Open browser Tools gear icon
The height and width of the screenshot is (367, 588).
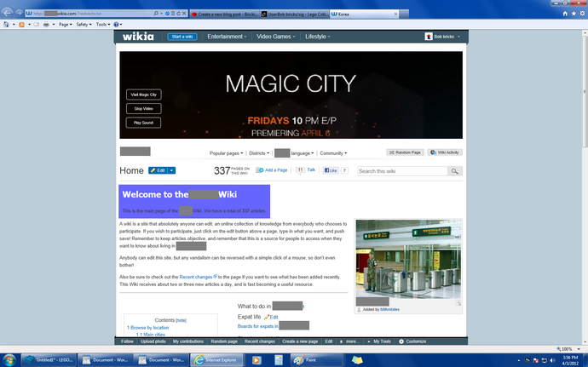pyautogui.click(x=582, y=14)
